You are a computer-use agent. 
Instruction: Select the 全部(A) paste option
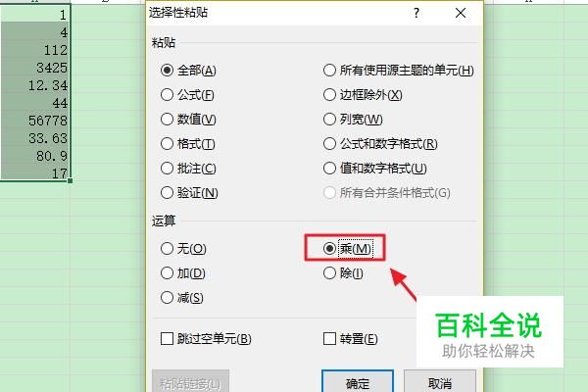tap(188, 71)
